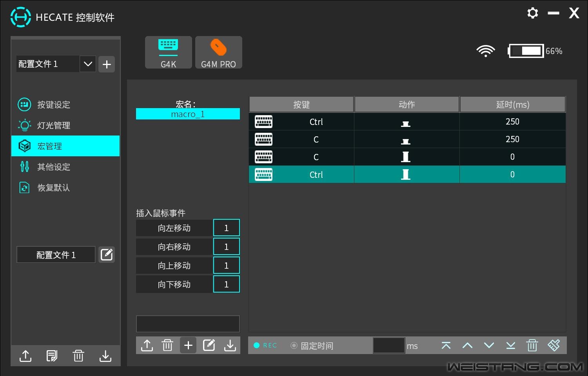
Task: Move macro step to top
Action: coord(446,345)
